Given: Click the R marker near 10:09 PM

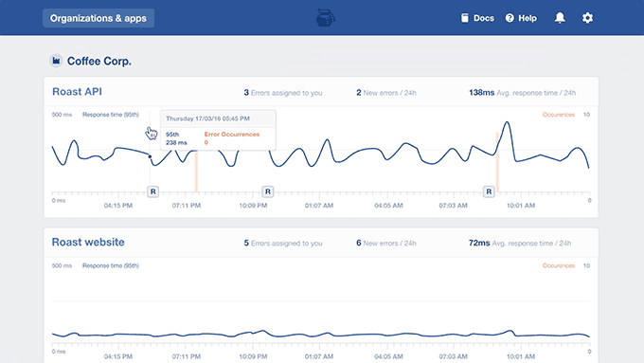Looking at the screenshot, I should [268, 191].
